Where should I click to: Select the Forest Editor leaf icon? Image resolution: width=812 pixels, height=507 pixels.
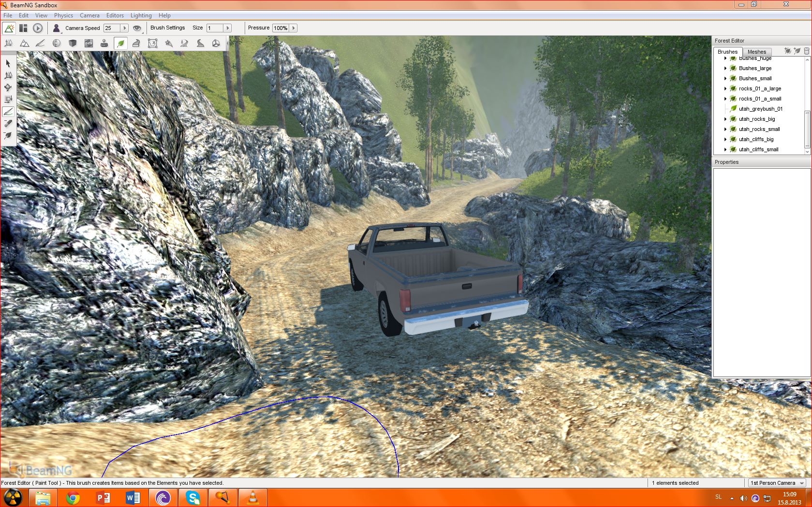coord(120,43)
